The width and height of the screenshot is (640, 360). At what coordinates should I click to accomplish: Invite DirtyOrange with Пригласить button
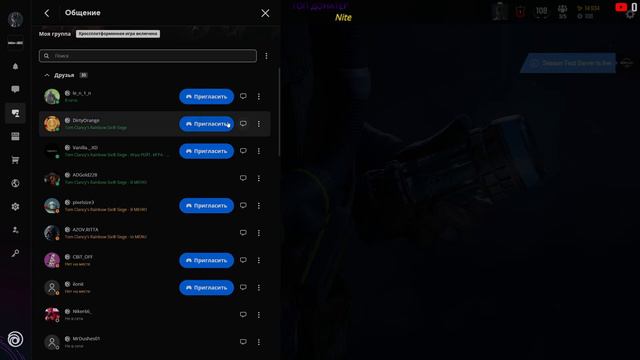coord(207,124)
